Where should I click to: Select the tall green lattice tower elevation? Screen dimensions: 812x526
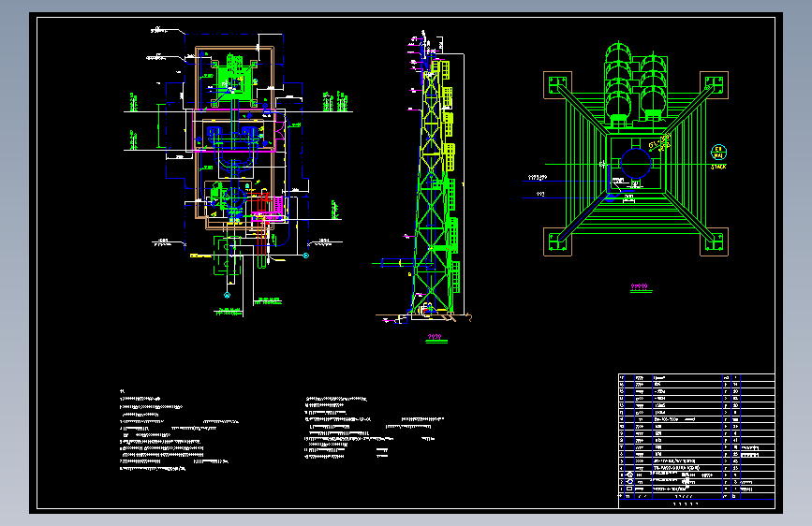click(x=435, y=186)
